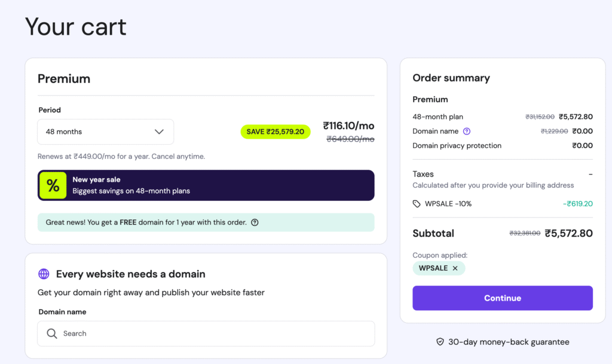Click the shield icon near money-back guarantee

tap(439, 342)
